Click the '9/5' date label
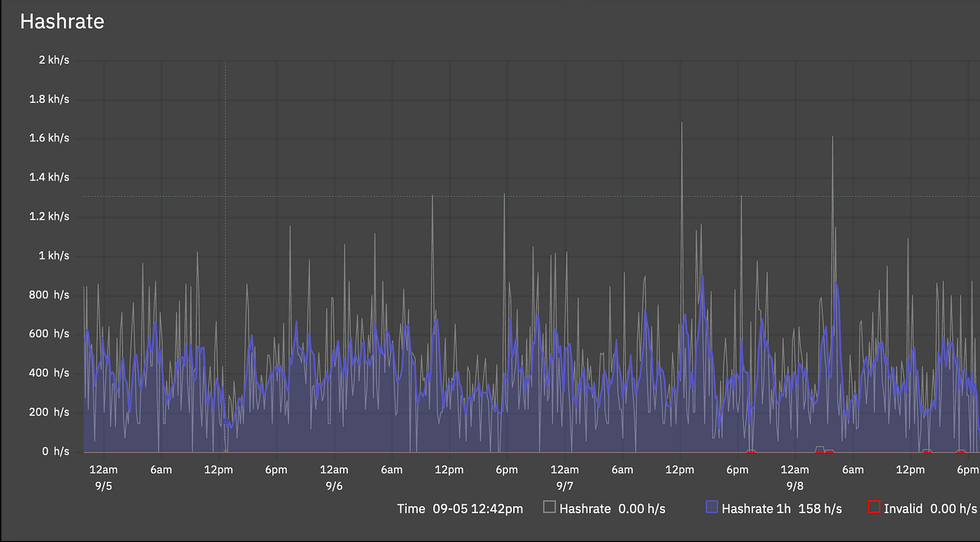The width and height of the screenshot is (980, 542). click(104, 486)
